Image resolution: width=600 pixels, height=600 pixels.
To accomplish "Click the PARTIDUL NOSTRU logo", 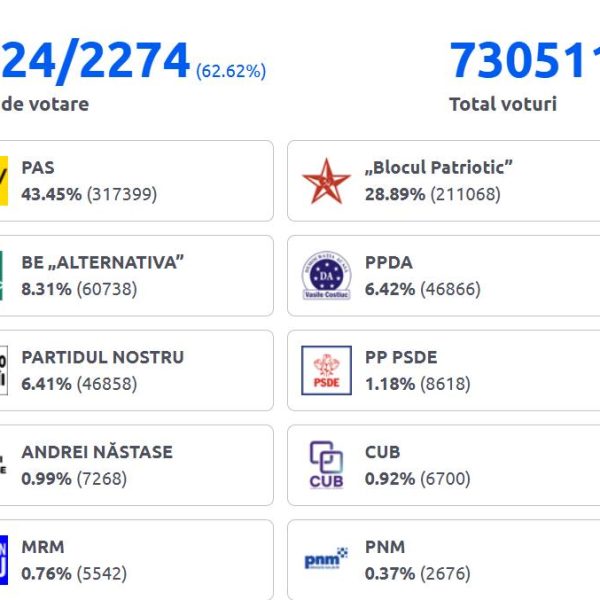I will 4,371.
